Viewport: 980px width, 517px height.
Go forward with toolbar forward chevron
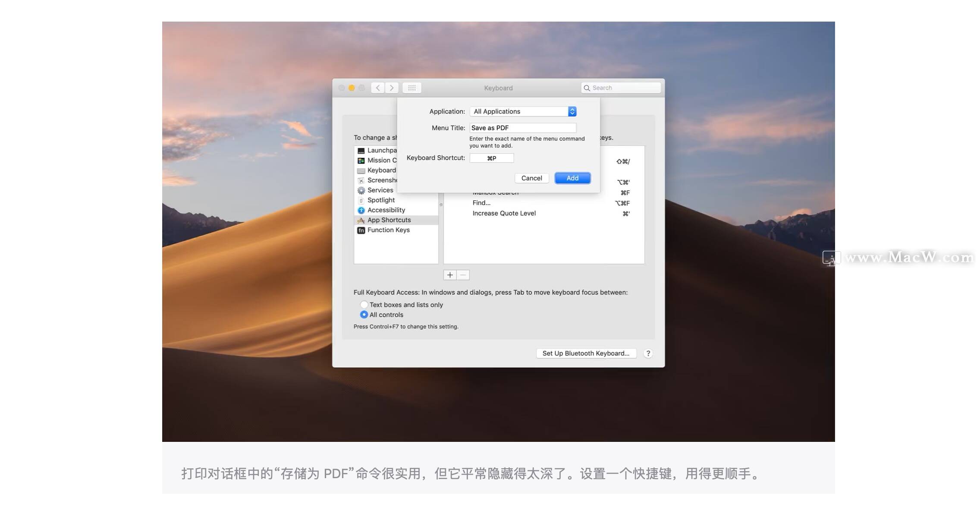click(392, 88)
